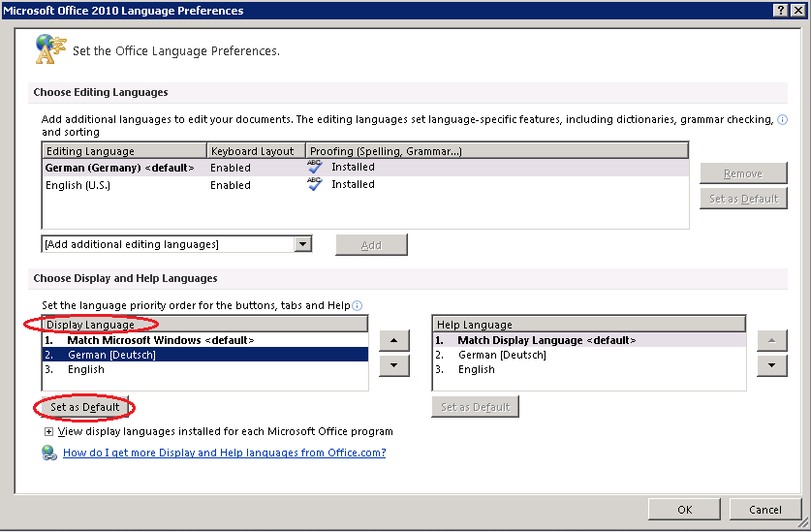Select English (U.S.) editing language row

point(78,185)
